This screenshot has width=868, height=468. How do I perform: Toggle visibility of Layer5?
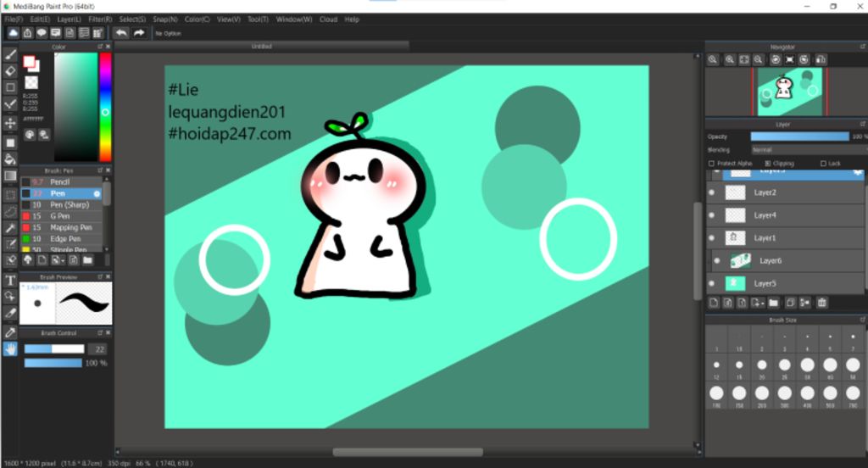coord(712,283)
